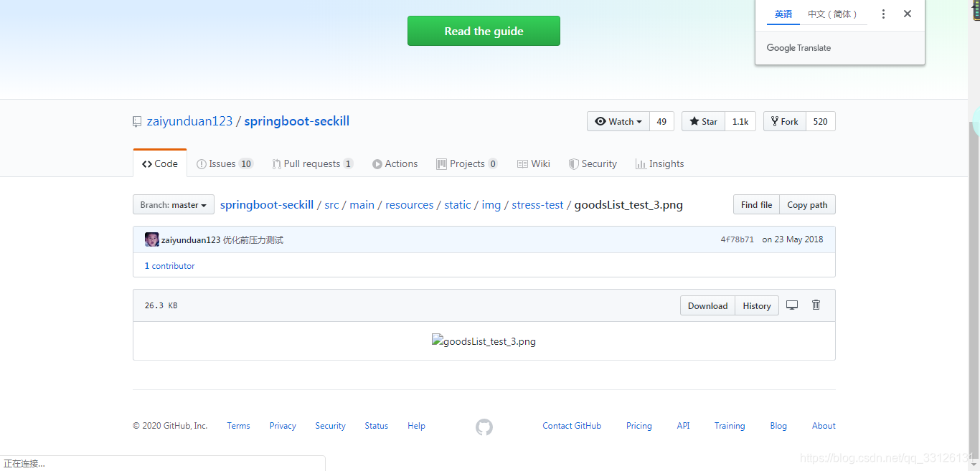The width and height of the screenshot is (980, 471).
Task: Click the repository book icon beside zaiyunduan123
Action: (x=137, y=120)
